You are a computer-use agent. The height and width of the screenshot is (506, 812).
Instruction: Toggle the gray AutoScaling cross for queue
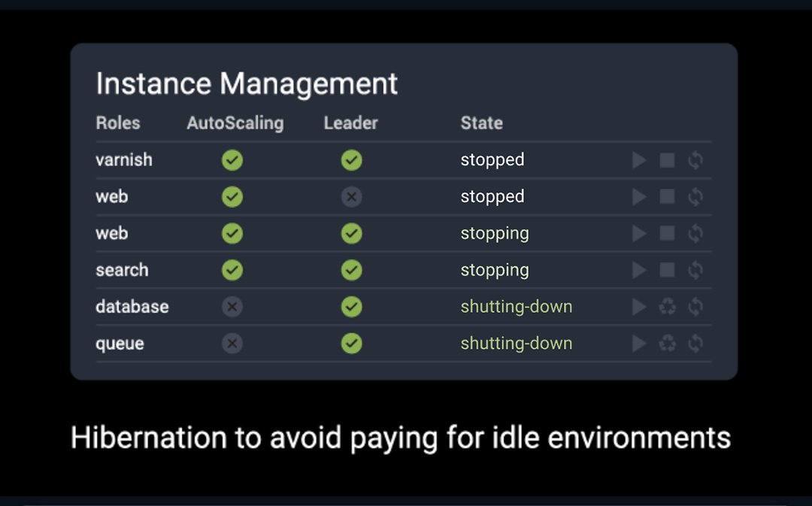[x=232, y=344]
